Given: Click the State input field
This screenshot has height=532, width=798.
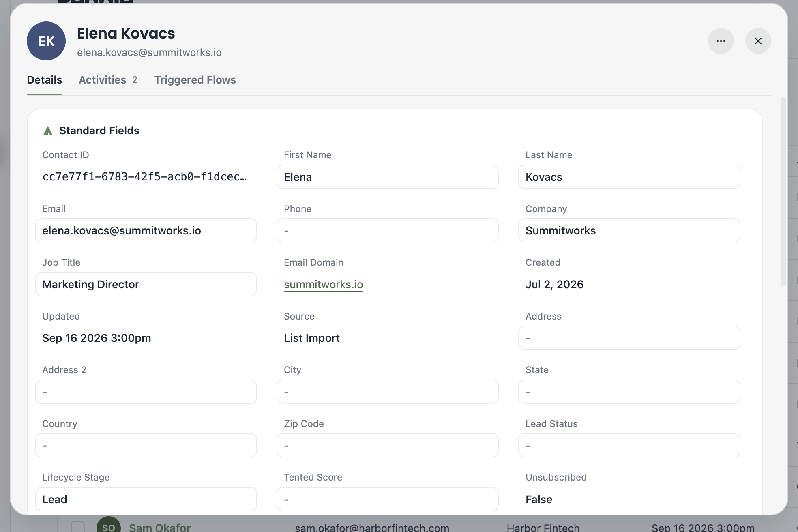Looking at the screenshot, I should click(x=629, y=392).
